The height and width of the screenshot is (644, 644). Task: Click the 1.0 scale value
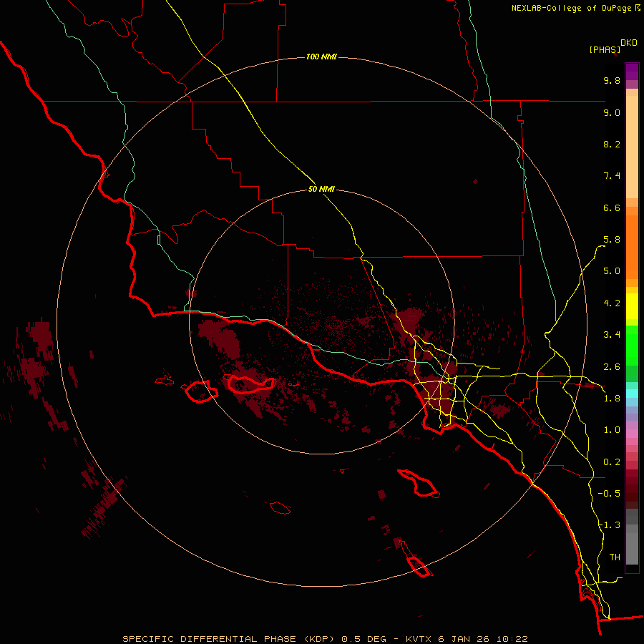click(x=612, y=430)
